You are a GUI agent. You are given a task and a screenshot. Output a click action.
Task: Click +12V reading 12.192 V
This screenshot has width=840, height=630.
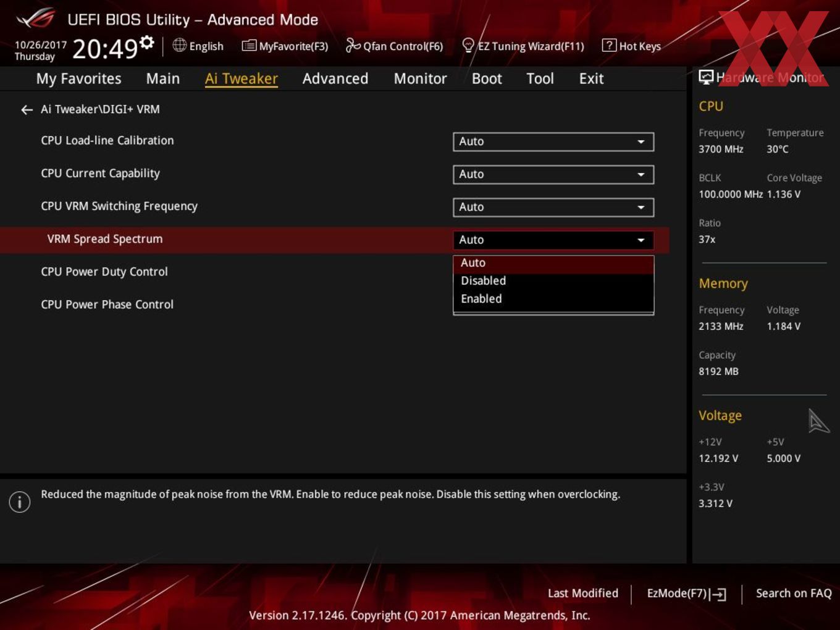[x=718, y=459]
